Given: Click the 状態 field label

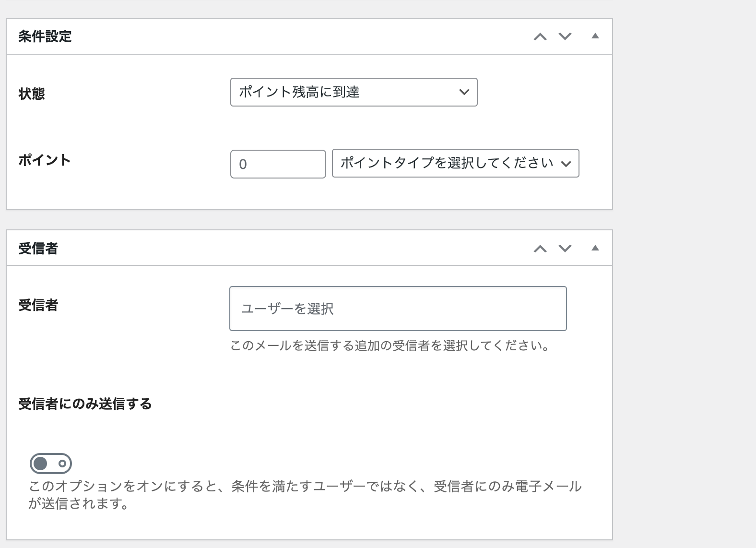Looking at the screenshot, I should coord(32,94).
